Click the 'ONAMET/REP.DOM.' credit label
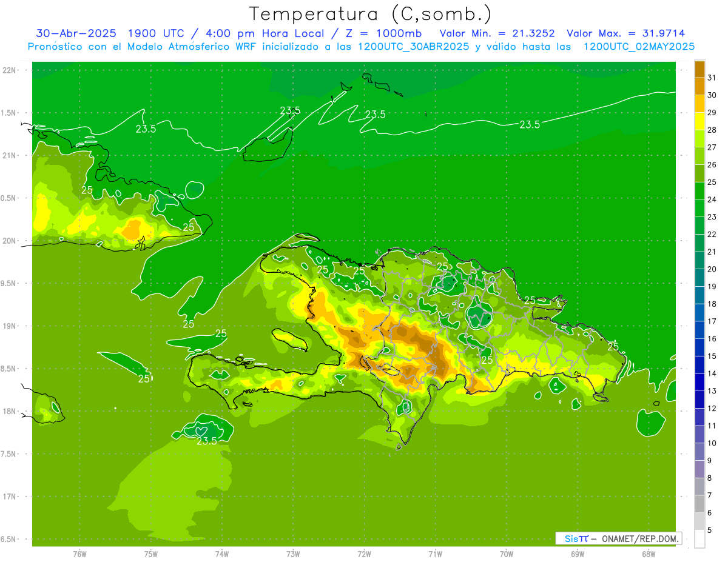This screenshot has width=728, height=562. click(640, 538)
